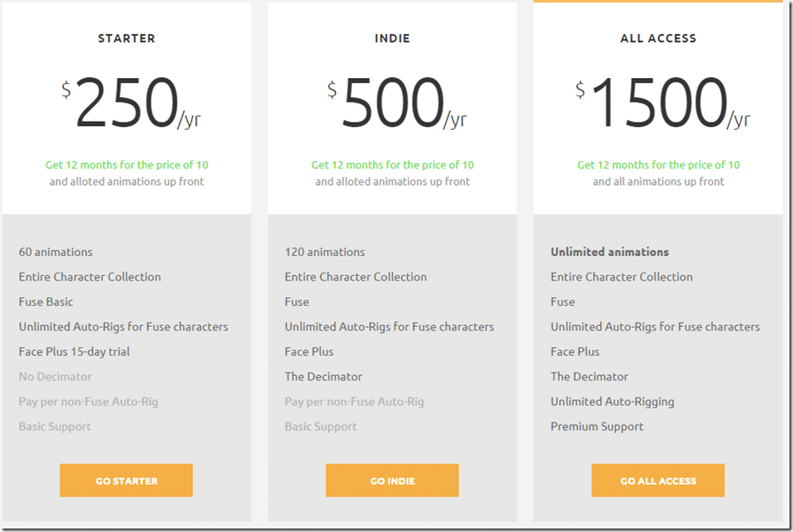793x532 pixels.
Task: Click the Unlimited animations feature line
Action: click(x=610, y=252)
